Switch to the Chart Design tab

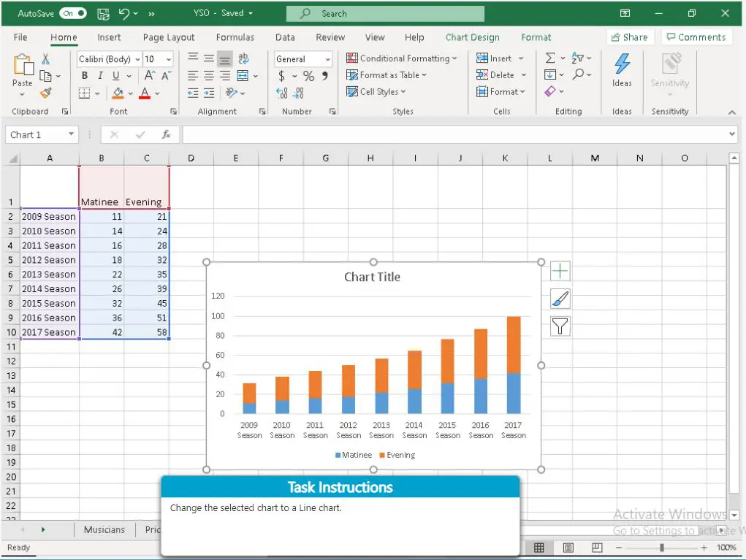click(472, 37)
